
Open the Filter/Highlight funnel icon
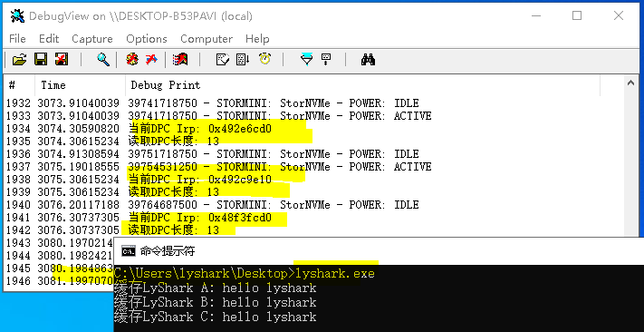(306, 60)
